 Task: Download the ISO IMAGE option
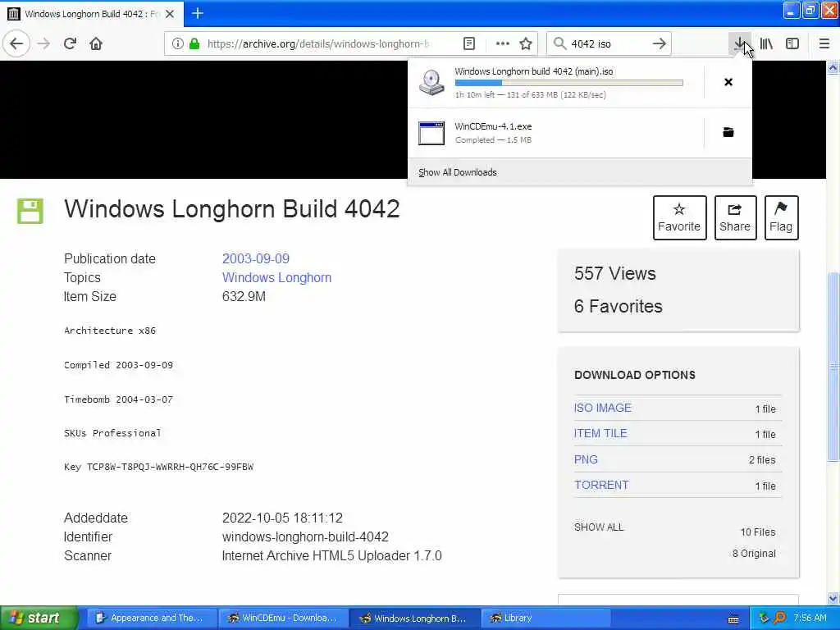click(x=602, y=409)
